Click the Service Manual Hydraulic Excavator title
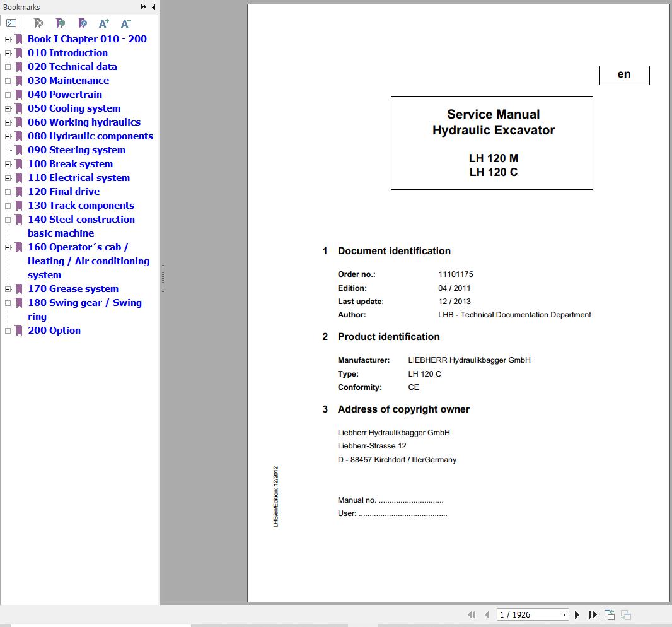 coord(494,122)
